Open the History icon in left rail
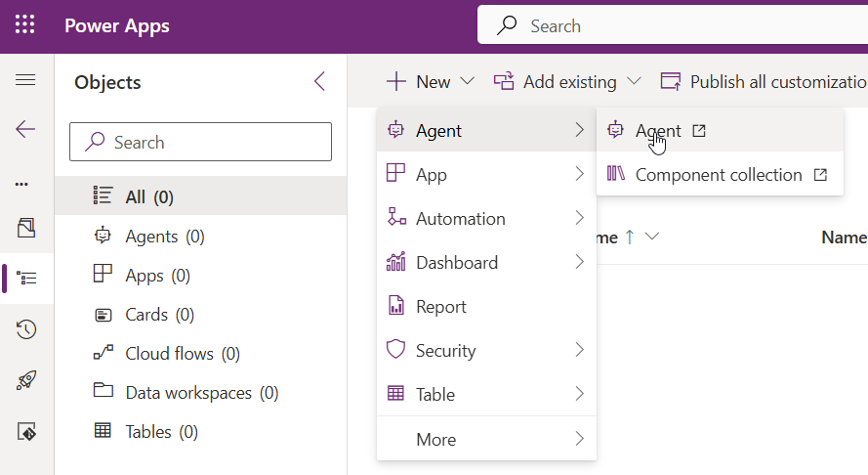The width and height of the screenshot is (868, 475). pos(25,329)
